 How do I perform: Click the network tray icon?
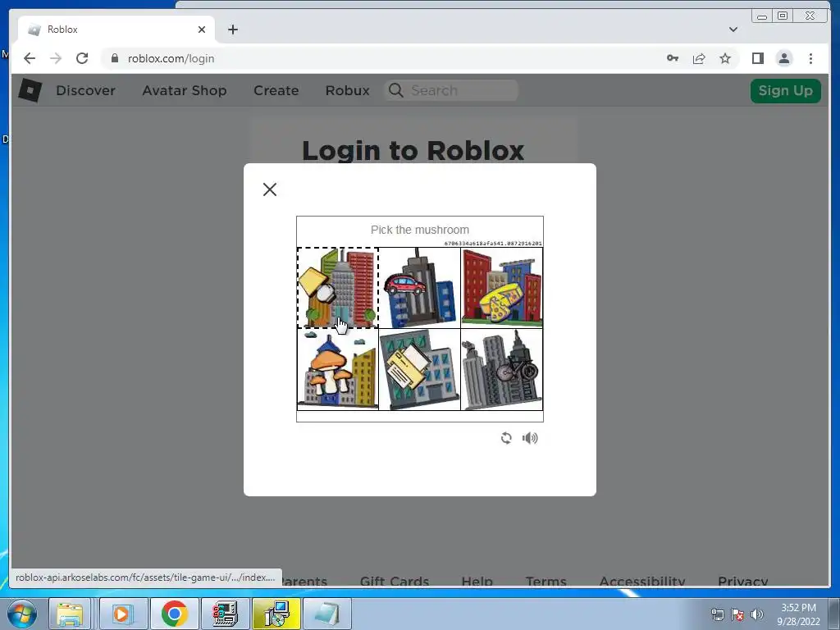tap(717, 614)
